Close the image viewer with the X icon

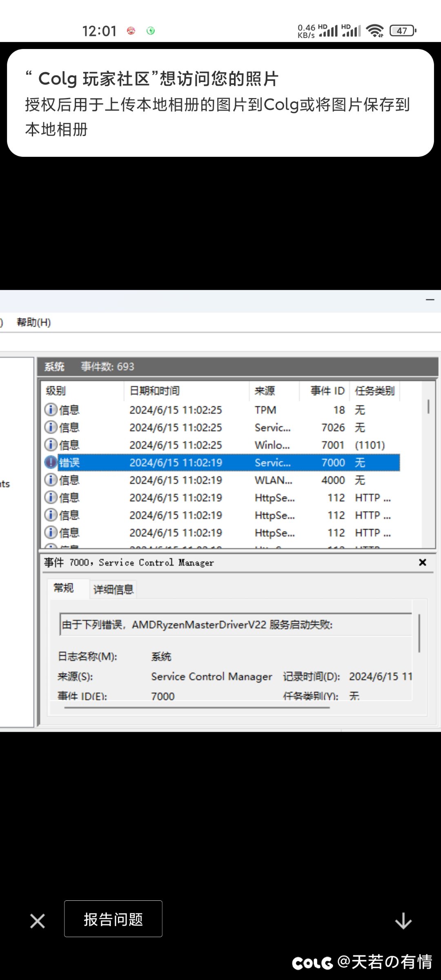[38, 921]
